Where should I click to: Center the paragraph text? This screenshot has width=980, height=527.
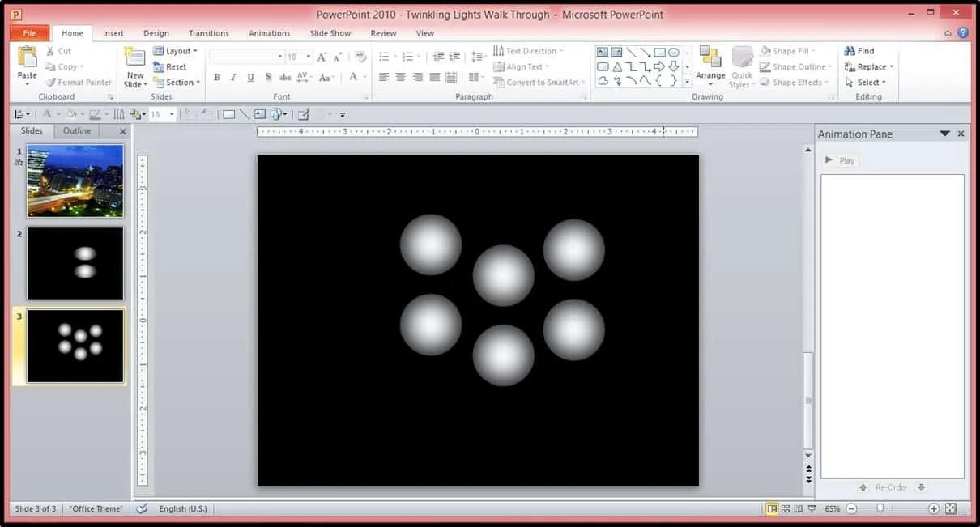point(401,78)
